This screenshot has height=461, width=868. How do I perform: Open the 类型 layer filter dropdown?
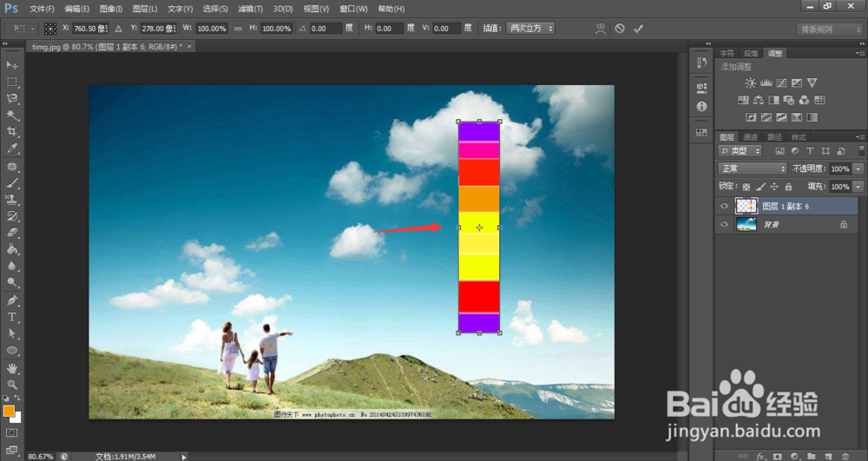click(740, 151)
